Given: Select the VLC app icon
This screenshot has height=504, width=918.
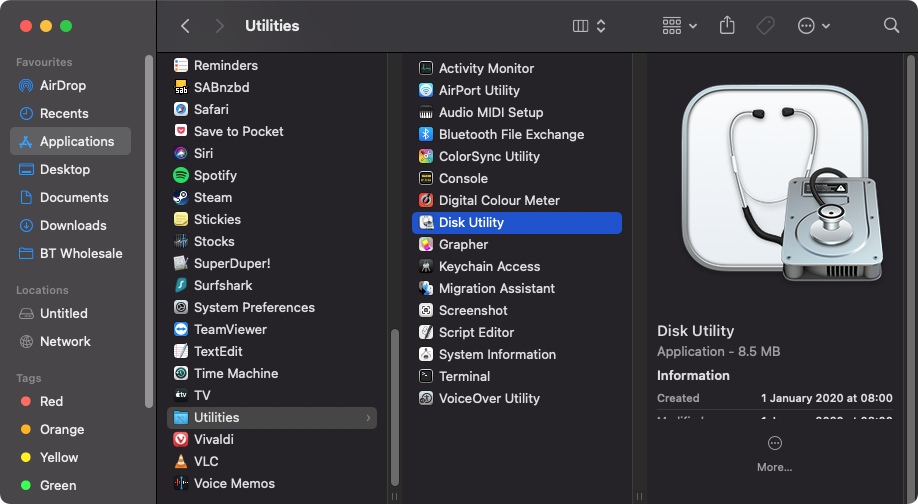Looking at the screenshot, I should click(x=181, y=461).
